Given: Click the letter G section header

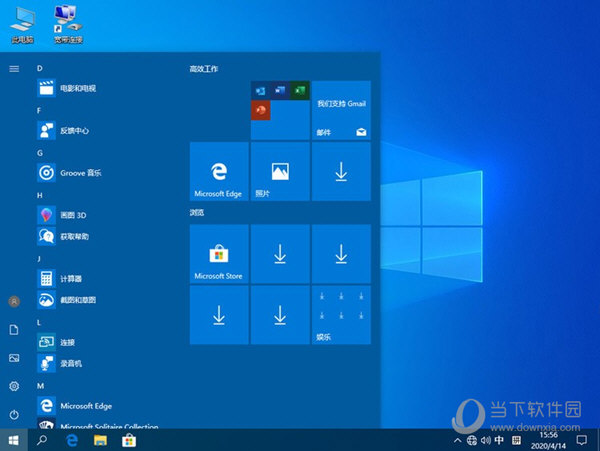Looking at the screenshot, I should click(x=40, y=153).
